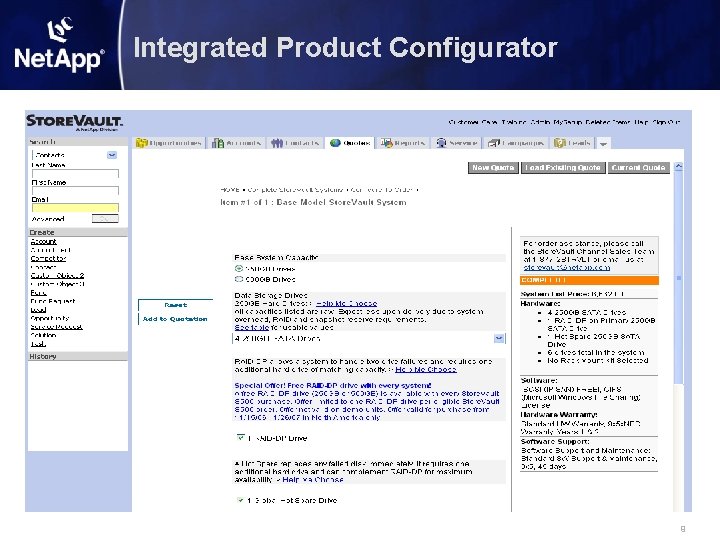Click the "Special Offer! Free RAID-DP drive" heading
The width and height of the screenshot is (720, 540).
coord(333,385)
